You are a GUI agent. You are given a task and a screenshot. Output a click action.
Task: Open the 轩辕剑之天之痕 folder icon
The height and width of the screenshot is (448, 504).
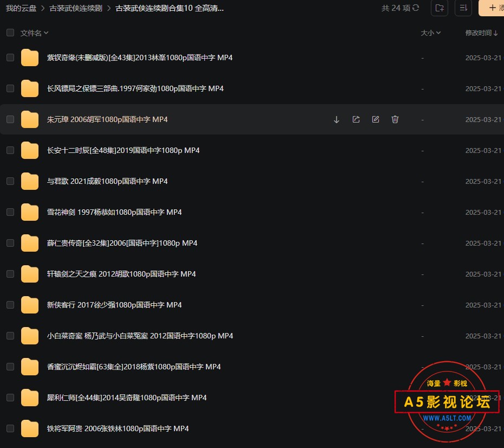pyautogui.click(x=30, y=274)
